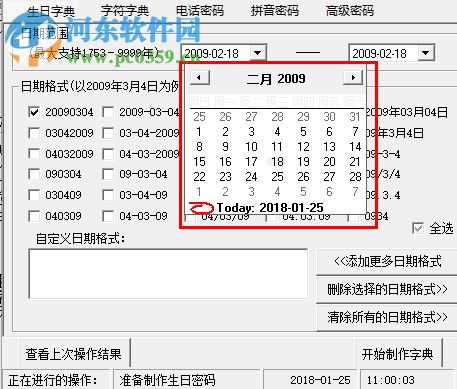This screenshot has width=457, height=389.
Task: Select day 18 in the calendar
Action: point(277,162)
